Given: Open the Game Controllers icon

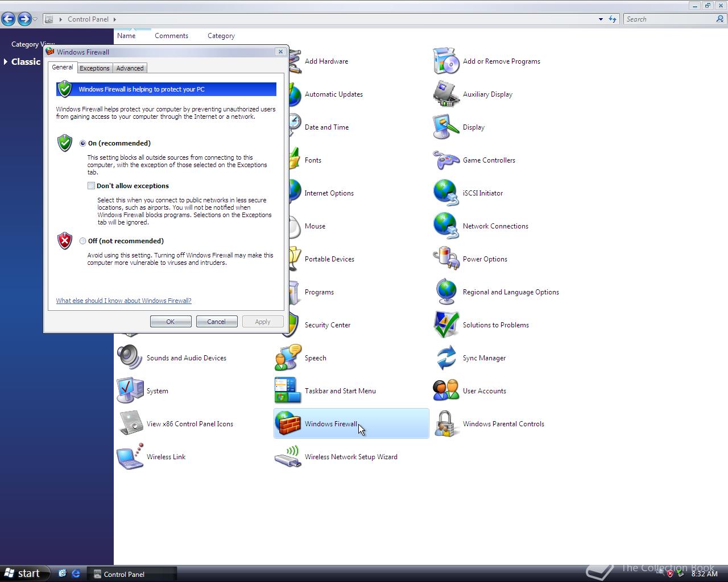Looking at the screenshot, I should pos(446,160).
